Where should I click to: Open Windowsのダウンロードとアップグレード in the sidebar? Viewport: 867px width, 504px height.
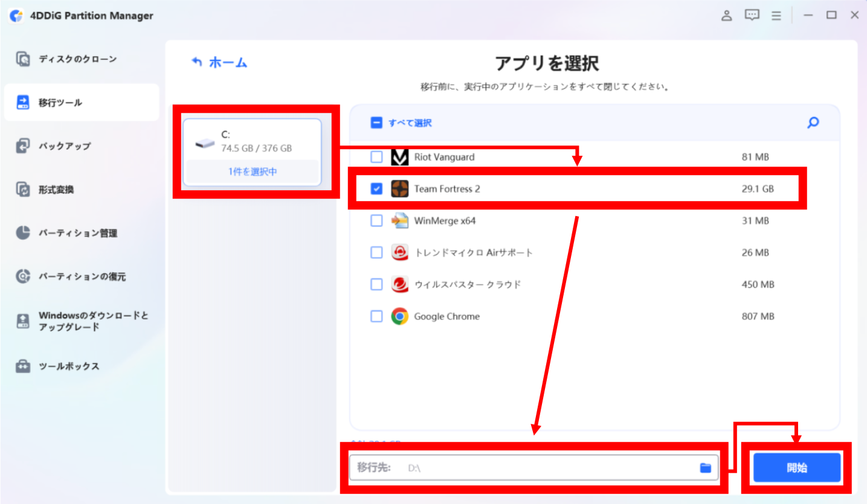82,321
